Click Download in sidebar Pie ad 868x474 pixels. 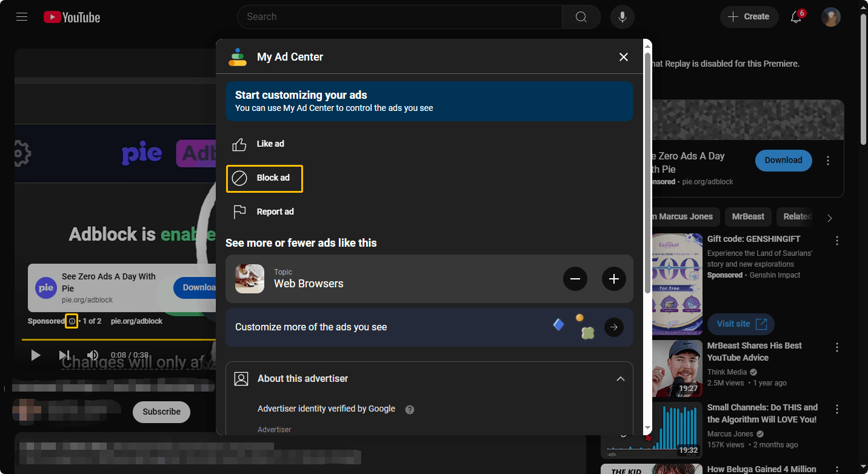[x=783, y=161]
